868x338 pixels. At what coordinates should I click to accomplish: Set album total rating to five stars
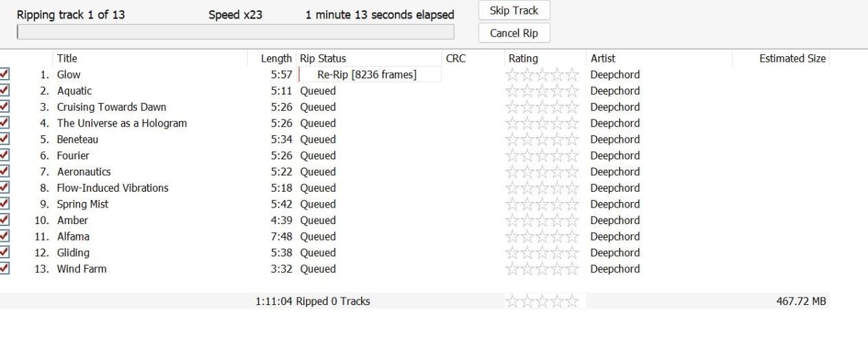(x=572, y=301)
